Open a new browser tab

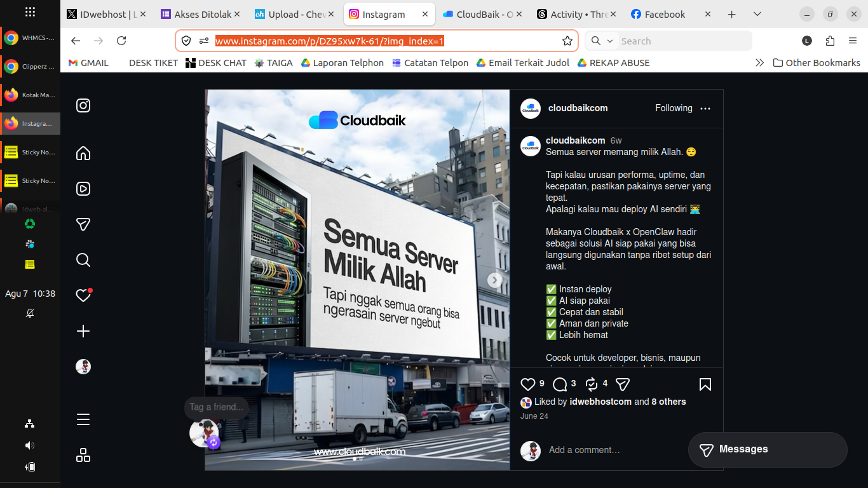[x=731, y=14]
